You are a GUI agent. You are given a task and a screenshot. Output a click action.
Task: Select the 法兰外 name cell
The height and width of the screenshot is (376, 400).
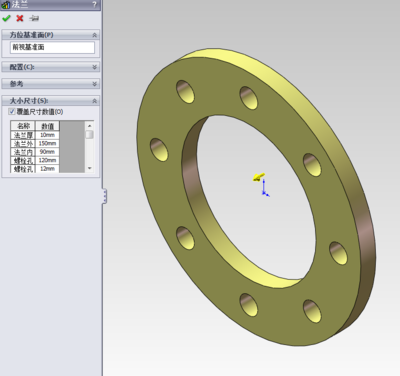[x=23, y=144]
